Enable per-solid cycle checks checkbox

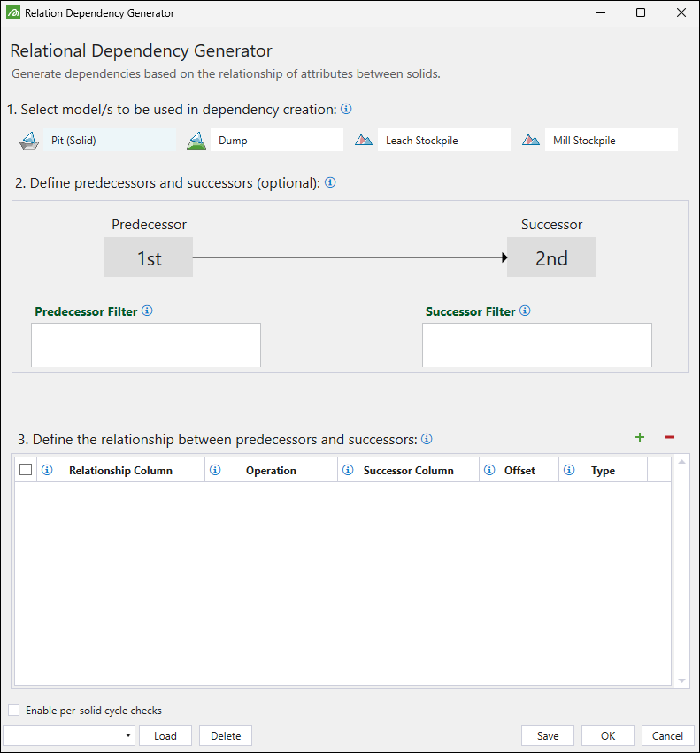14,711
